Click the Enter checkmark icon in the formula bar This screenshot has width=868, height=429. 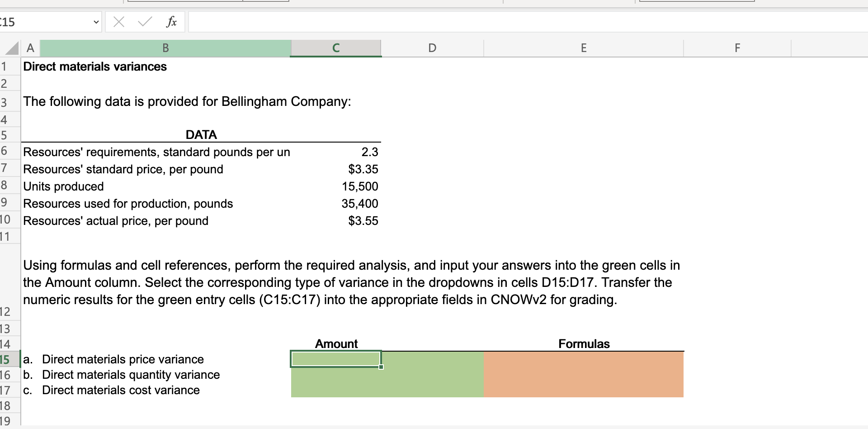(x=143, y=21)
